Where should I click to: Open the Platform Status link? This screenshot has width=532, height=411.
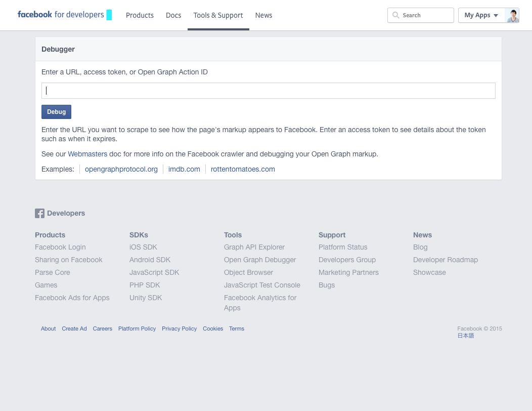point(343,248)
